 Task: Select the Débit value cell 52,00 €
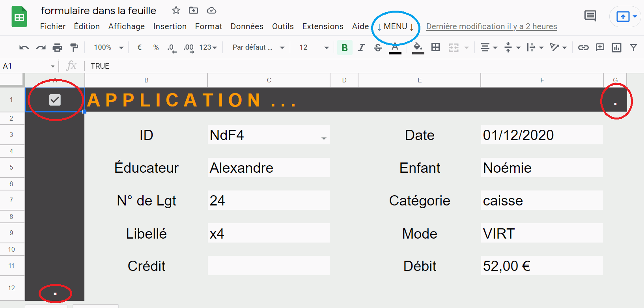[541, 266]
